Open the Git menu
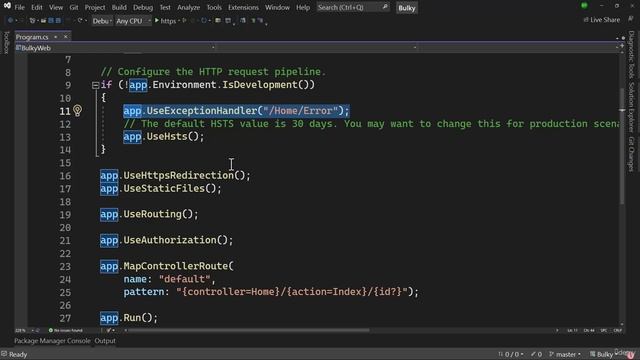This screenshot has width=640, height=360. [x=73, y=7]
